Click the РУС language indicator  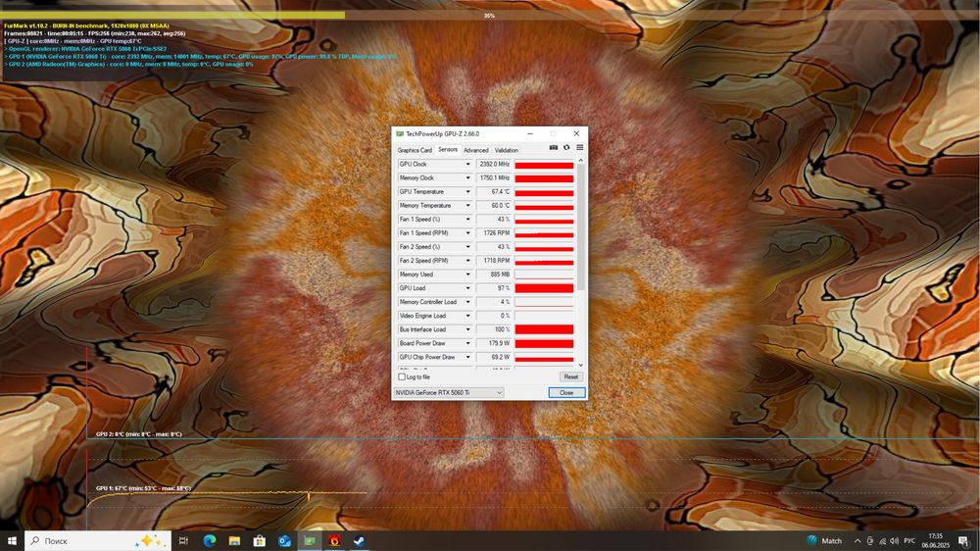click(x=909, y=541)
